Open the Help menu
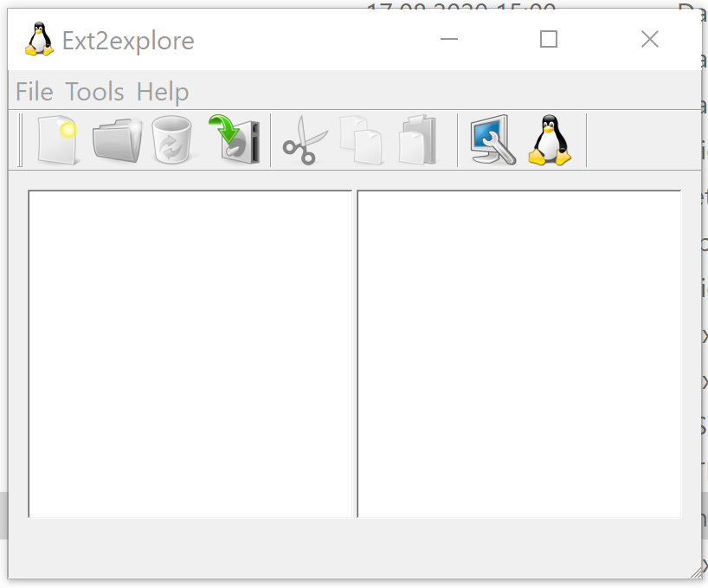The width and height of the screenshot is (708, 588). (x=163, y=92)
